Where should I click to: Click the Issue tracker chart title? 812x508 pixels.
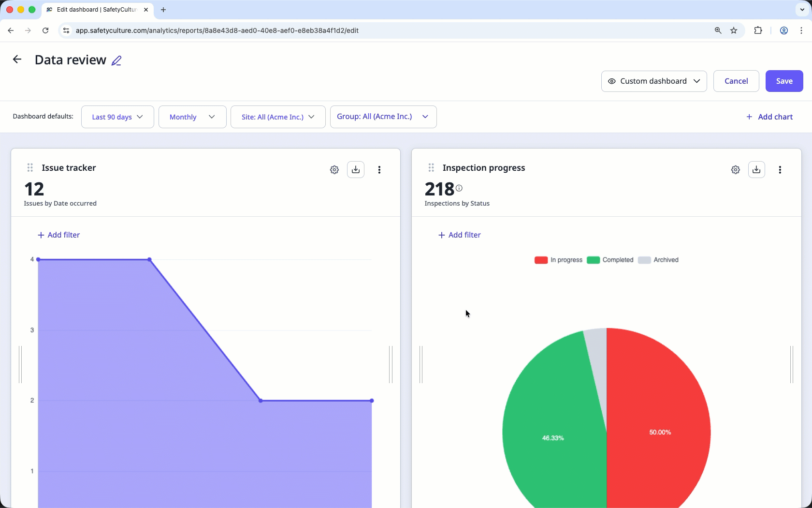(69, 168)
